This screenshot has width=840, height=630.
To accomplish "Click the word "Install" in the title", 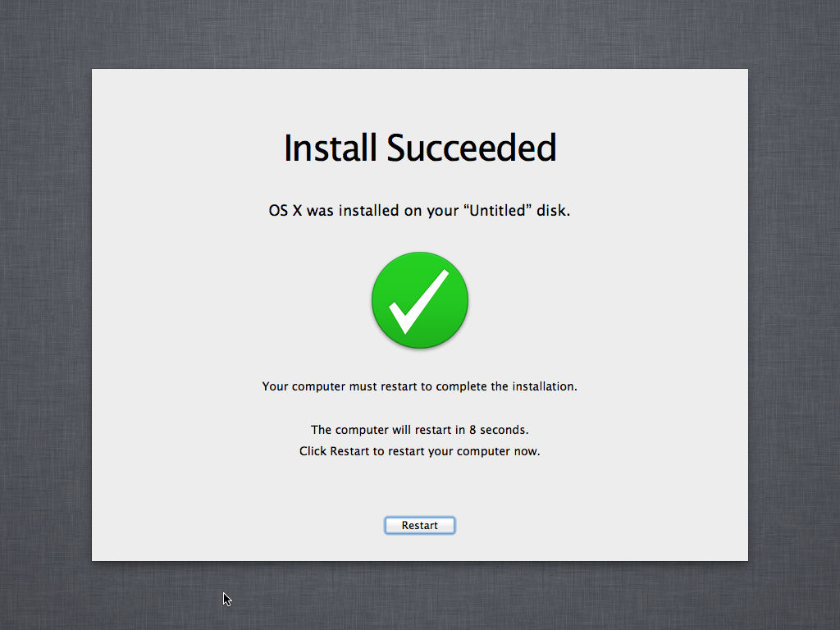I will point(330,148).
